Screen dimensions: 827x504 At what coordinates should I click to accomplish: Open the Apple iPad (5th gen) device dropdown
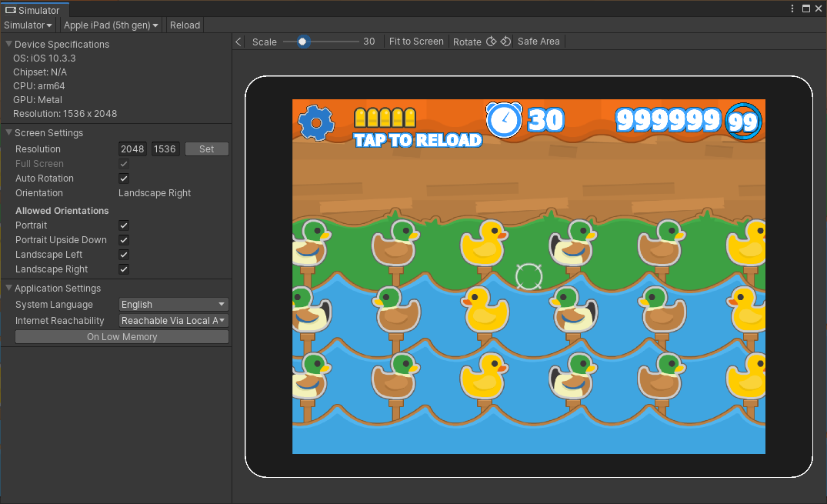point(112,25)
